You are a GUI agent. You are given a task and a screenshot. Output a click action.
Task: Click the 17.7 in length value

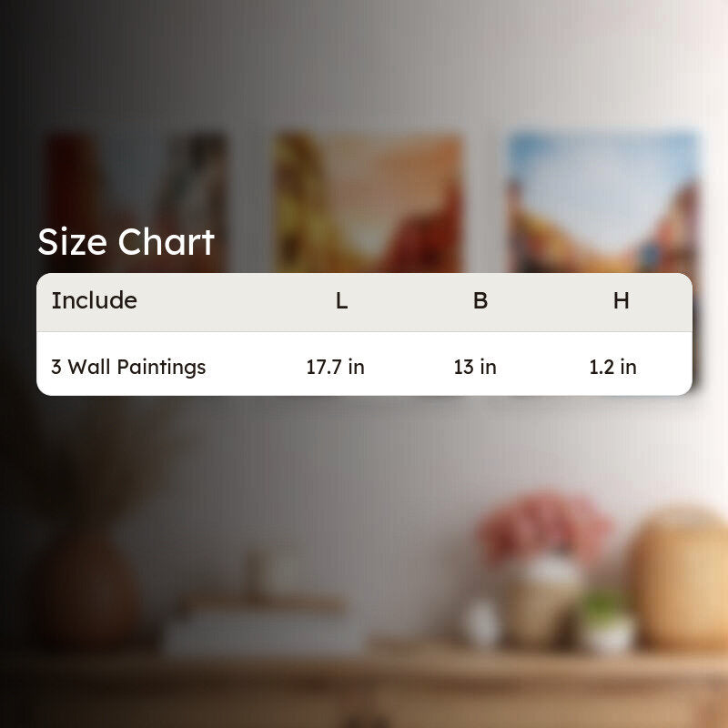[335, 367]
